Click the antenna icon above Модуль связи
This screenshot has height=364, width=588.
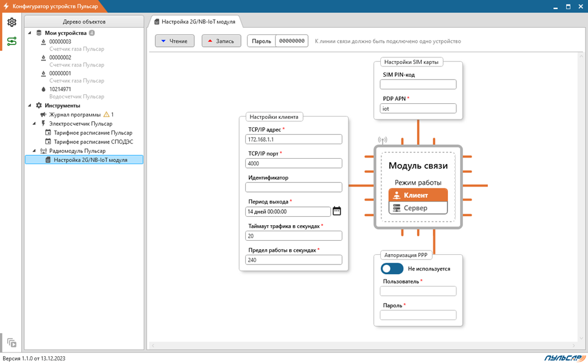[383, 140]
